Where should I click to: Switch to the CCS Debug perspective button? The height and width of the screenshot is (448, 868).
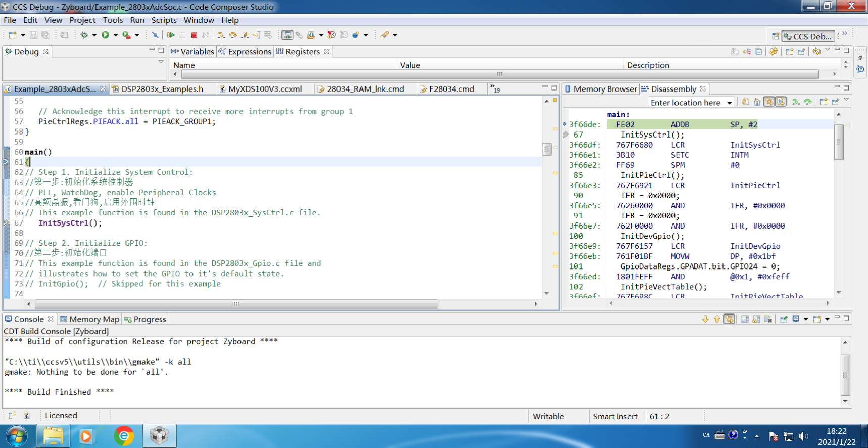[808, 36]
